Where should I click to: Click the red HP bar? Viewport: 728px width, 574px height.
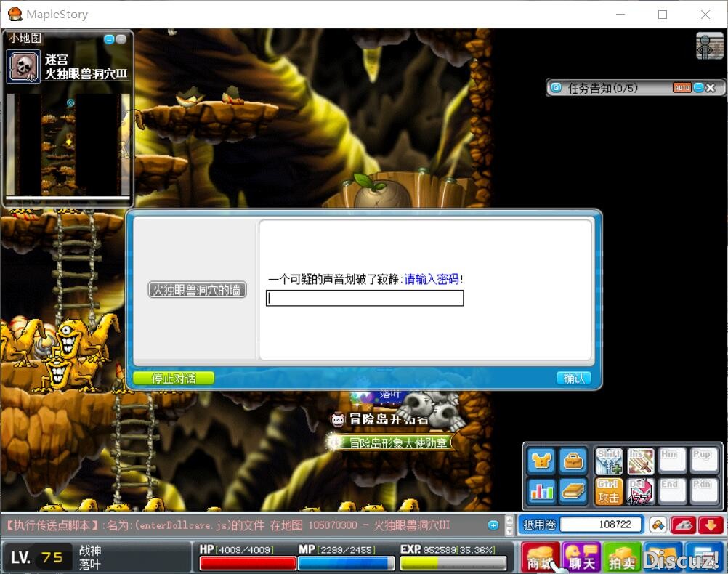[248, 563]
